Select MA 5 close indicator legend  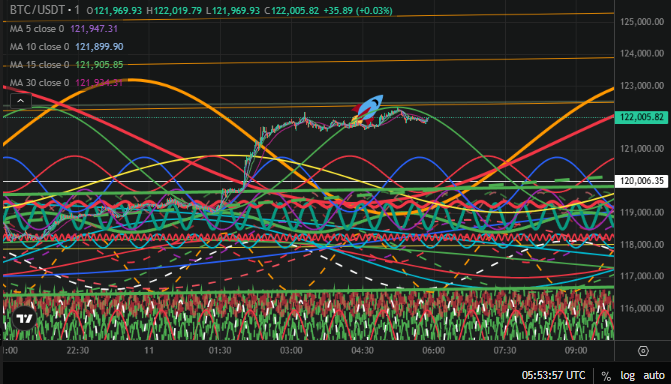[x=64, y=29]
